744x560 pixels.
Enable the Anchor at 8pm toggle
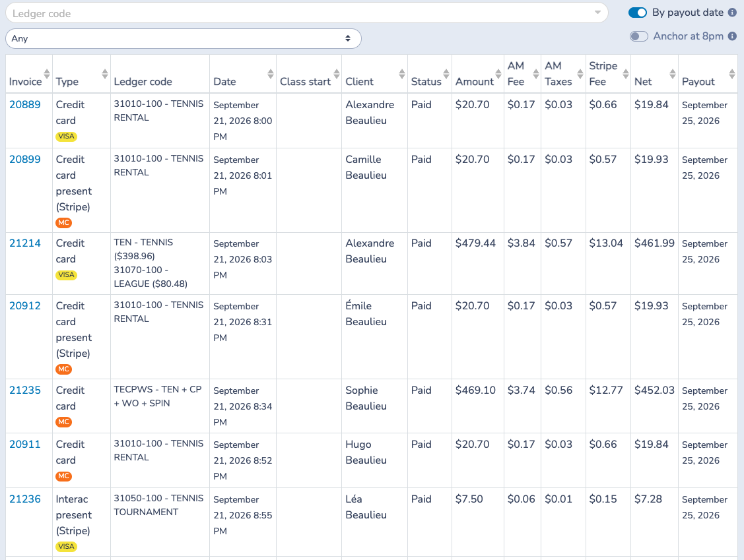click(x=638, y=36)
